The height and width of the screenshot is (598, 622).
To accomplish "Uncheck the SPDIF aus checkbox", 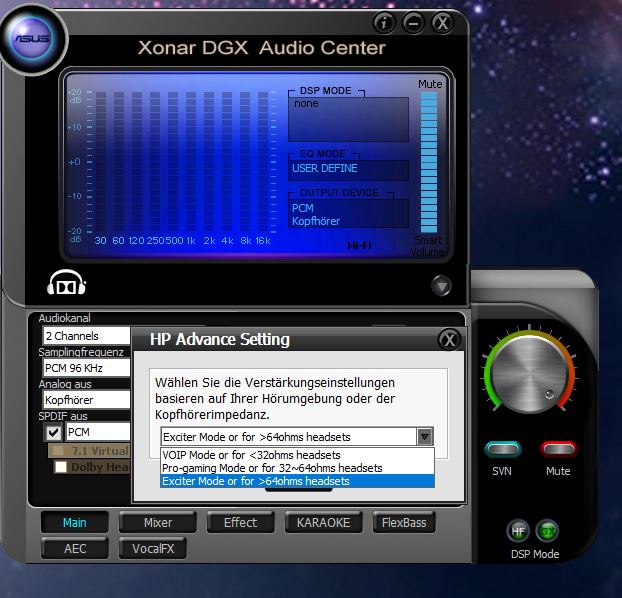I will tap(53, 432).
